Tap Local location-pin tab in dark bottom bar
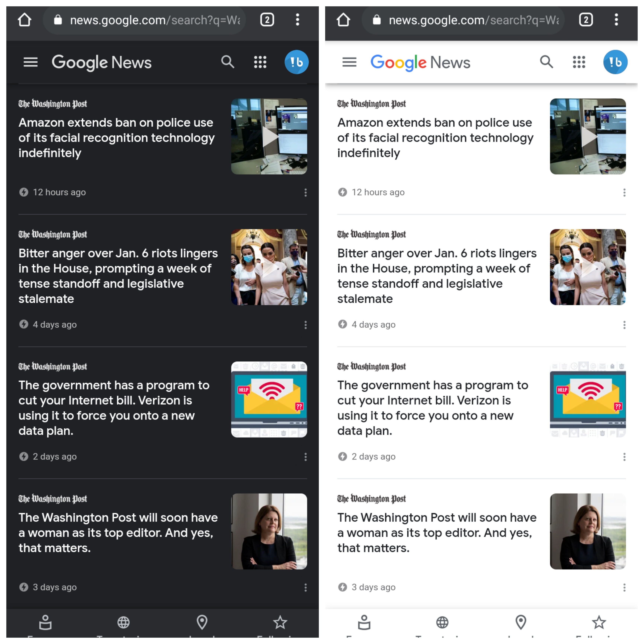Screen dimensions: 644x644 point(202,622)
